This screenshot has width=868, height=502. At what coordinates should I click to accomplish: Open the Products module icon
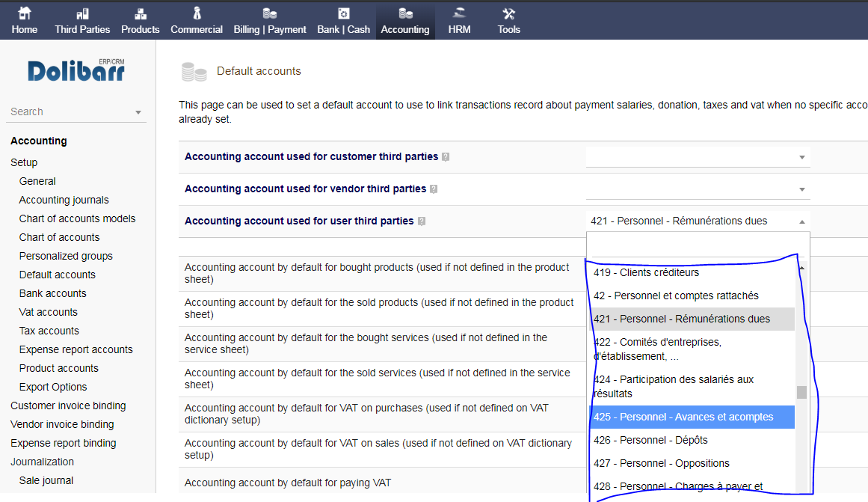click(x=140, y=13)
